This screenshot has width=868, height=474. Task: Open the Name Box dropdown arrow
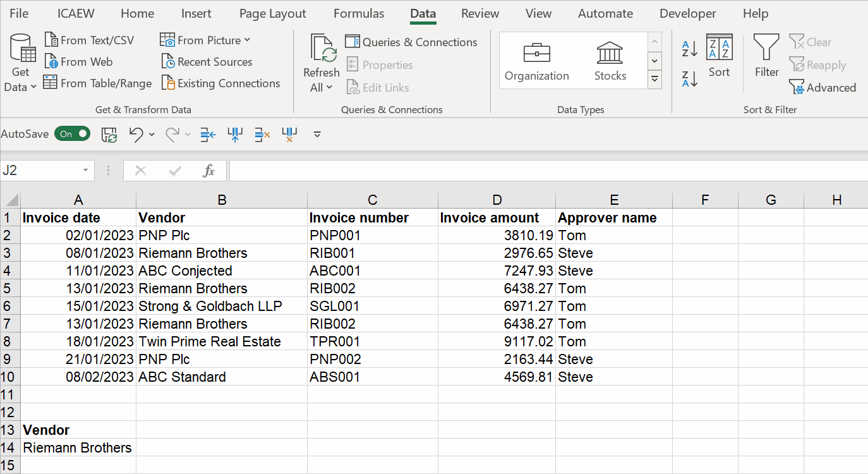pos(85,171)
